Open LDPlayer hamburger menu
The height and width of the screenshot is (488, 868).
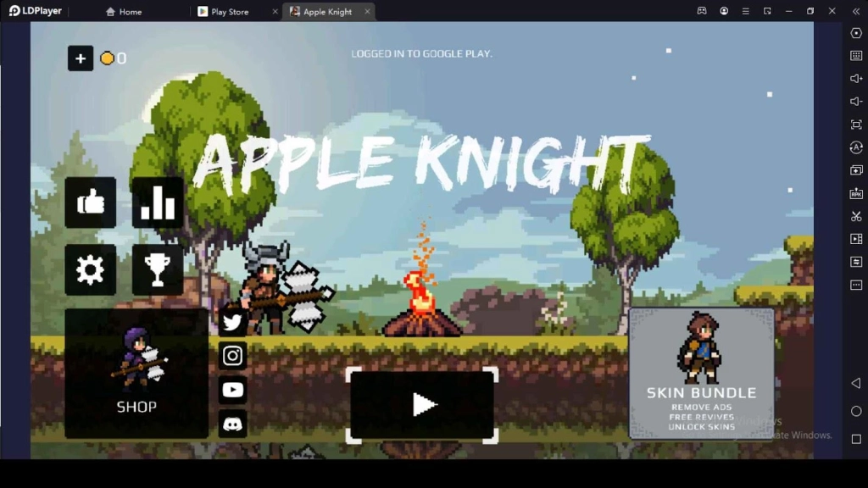tap(746, 11)
